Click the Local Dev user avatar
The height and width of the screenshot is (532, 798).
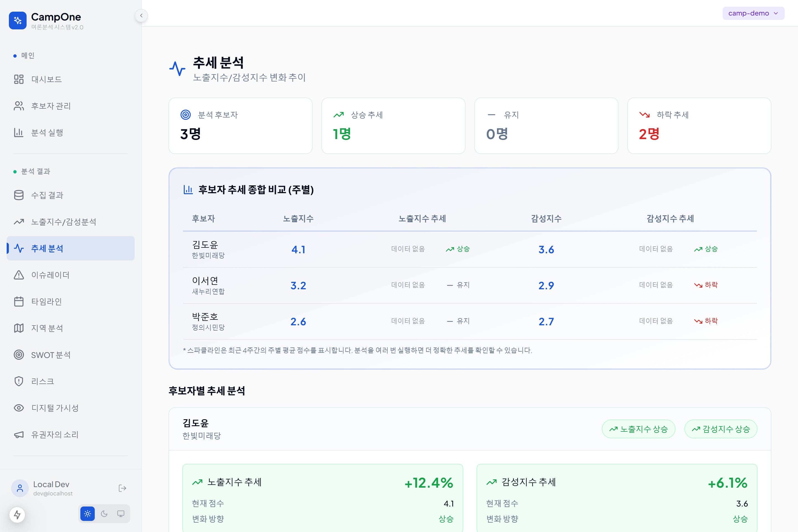[20, 488]
